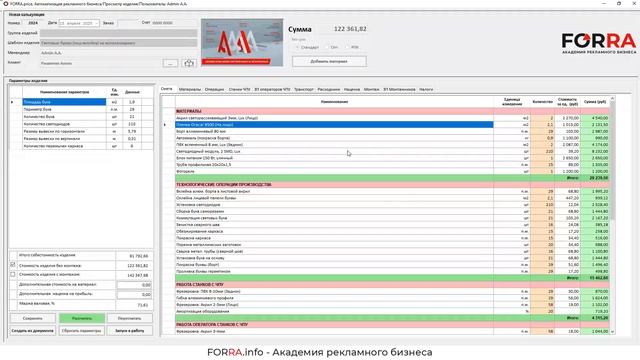
Task: Click Создать из документа button
Action: [33, 330]
